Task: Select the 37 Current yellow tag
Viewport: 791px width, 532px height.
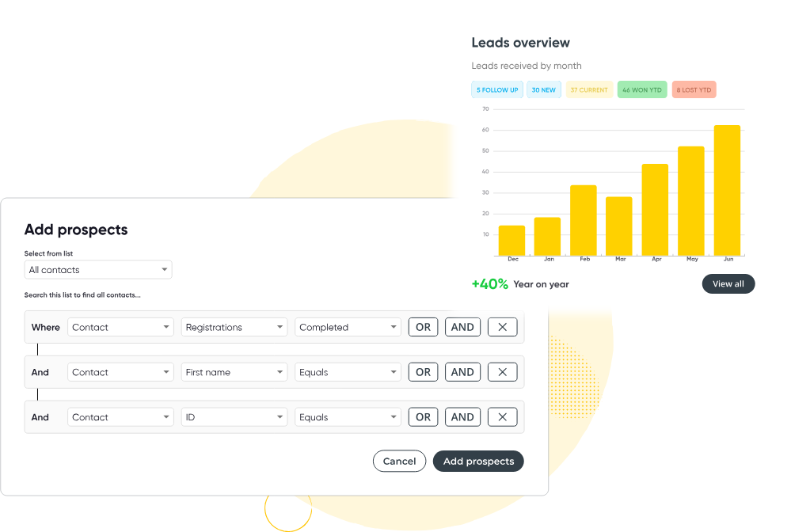Action: click(x=589, y=90)
